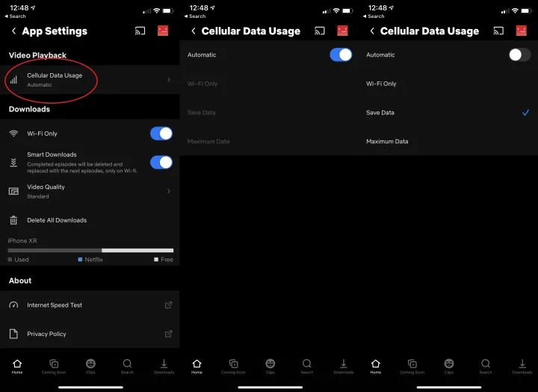Click the iPhone XR storage usage bar
The width and height of the screenshot is (538, 392).
(90, 250)
